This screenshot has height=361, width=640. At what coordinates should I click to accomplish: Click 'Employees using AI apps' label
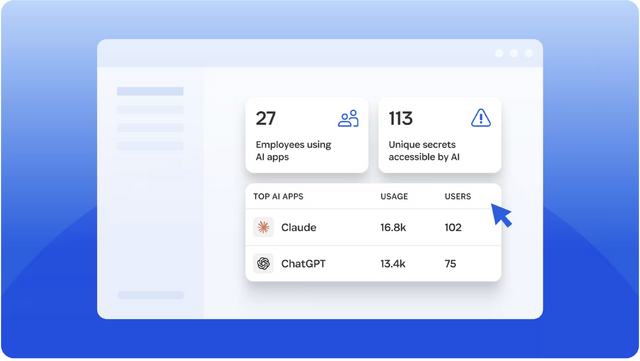(293, 151)
